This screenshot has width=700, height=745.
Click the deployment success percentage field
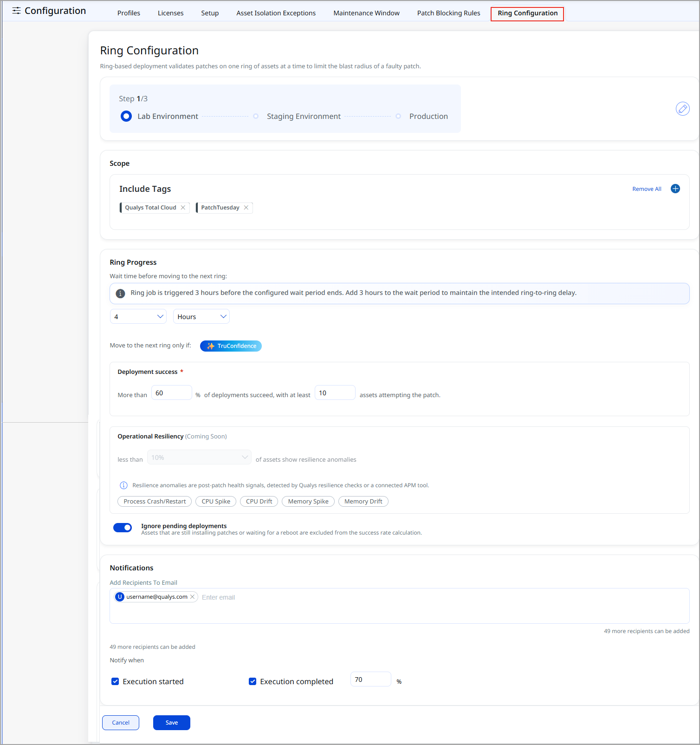click(172, 393)
